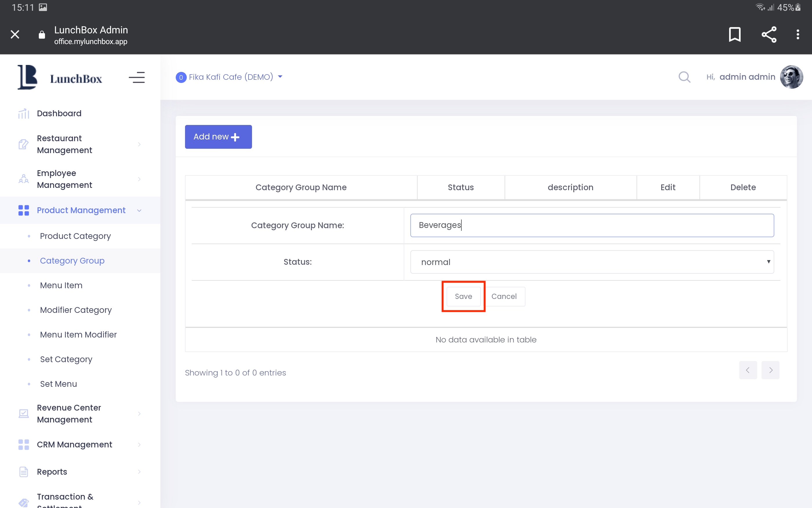Tap the browser bookmark icon

click(734, 34)
